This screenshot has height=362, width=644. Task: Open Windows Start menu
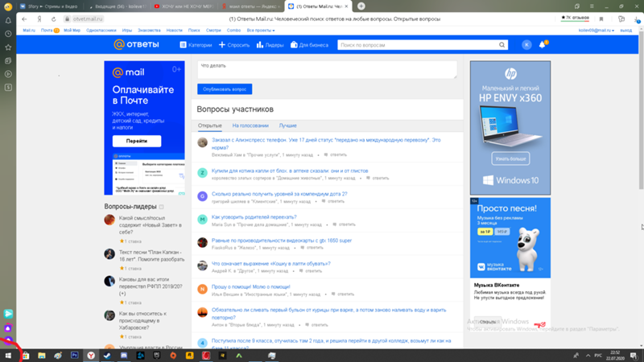pyautogui.click(x=8, y=356)
